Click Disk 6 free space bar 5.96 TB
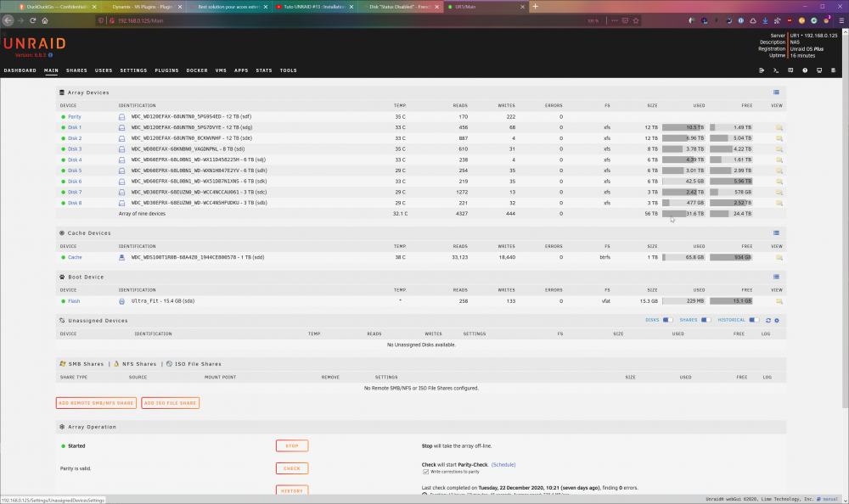Image resolution: width=849 pixels, height=504 pixels. [731, 182]
